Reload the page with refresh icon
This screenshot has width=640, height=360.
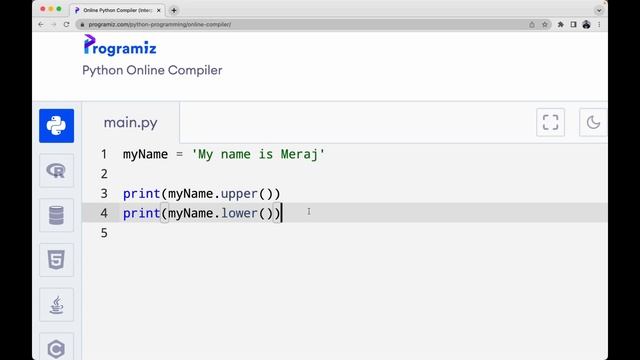[x=67, y=24]
